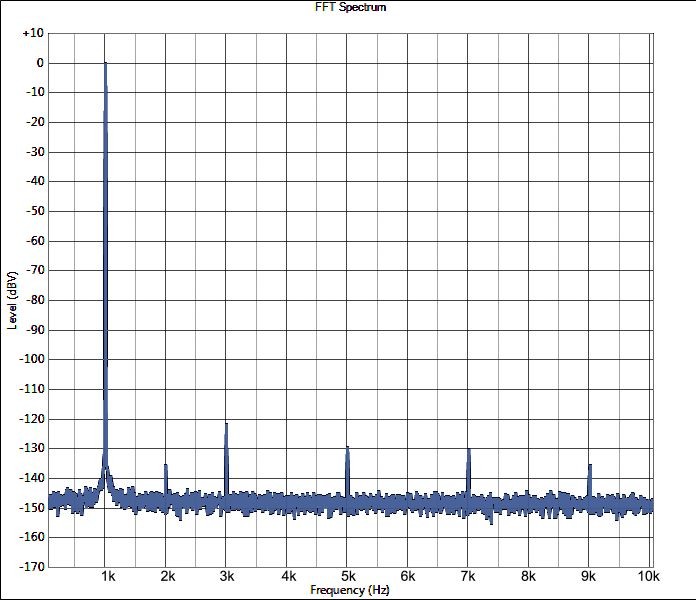Click the 7k frequency axis label

tap(468, 576)
